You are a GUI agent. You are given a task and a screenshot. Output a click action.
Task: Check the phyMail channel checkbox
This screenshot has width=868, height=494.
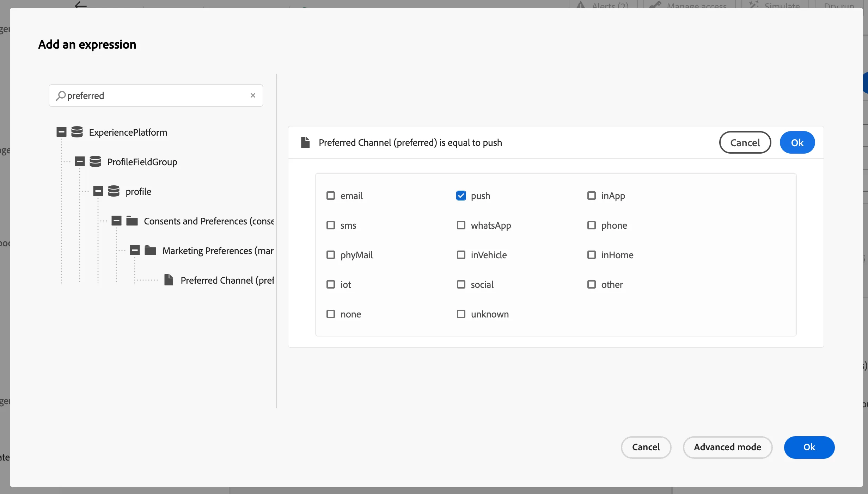tap(331, 255)
